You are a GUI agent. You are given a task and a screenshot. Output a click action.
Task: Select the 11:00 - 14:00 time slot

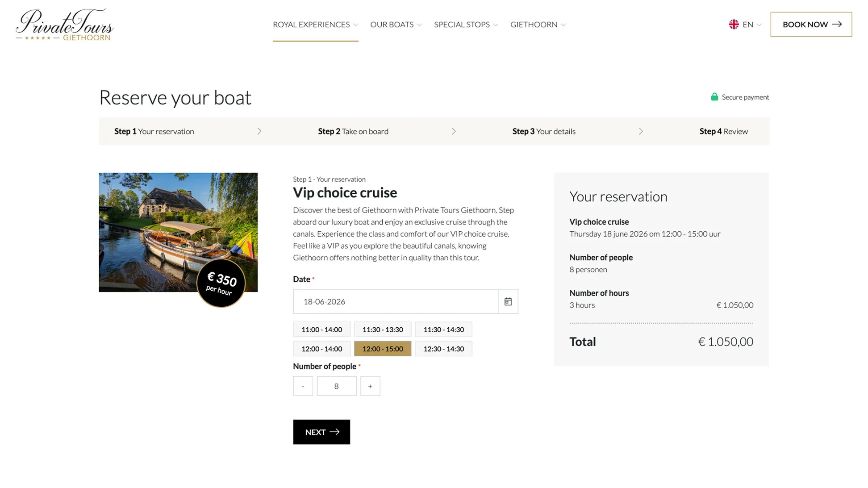pos(321,329)
